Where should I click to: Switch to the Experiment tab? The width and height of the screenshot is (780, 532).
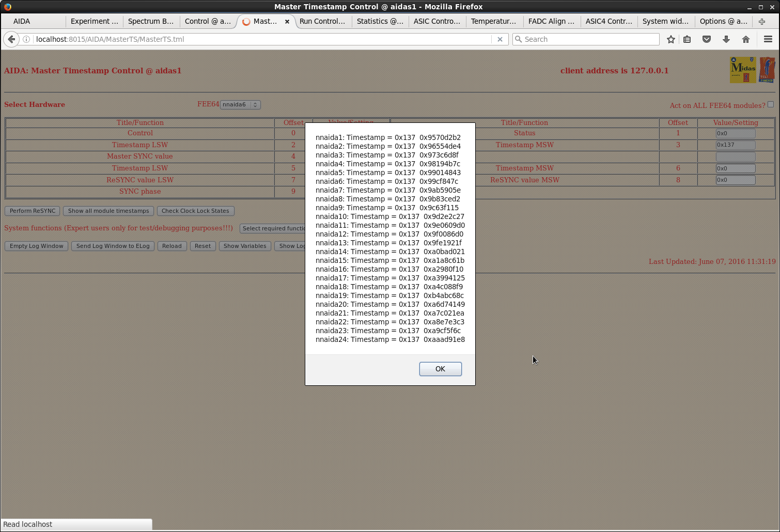95,21
